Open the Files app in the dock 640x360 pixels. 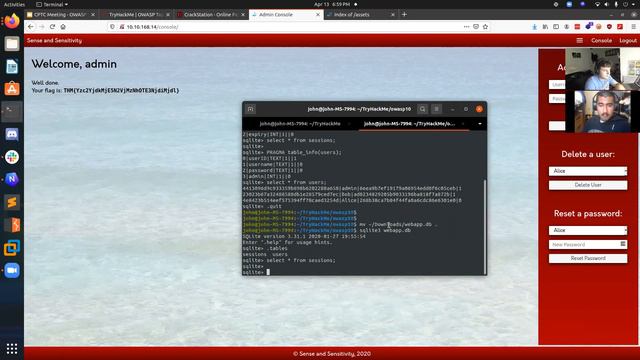12,43
